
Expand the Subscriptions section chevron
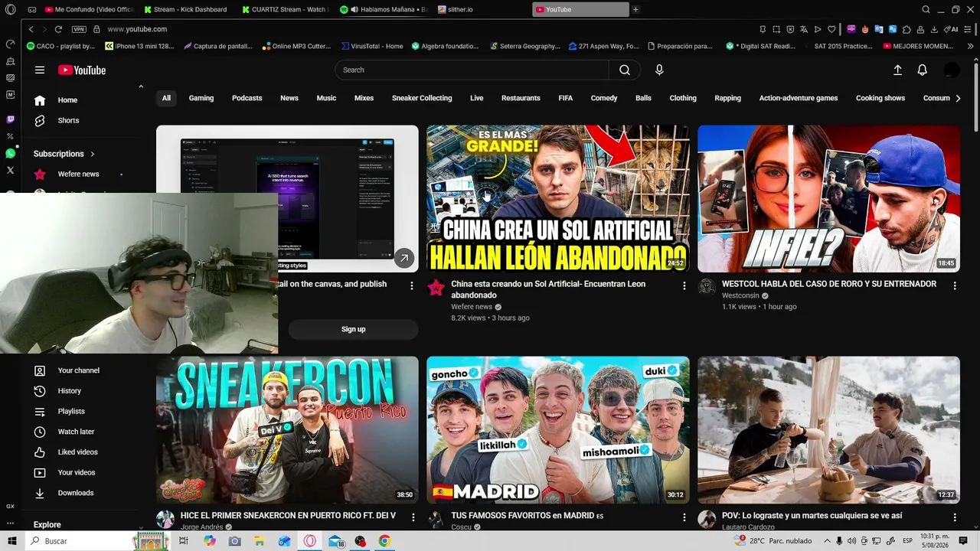pyautogui.click(x=93, y=154)
